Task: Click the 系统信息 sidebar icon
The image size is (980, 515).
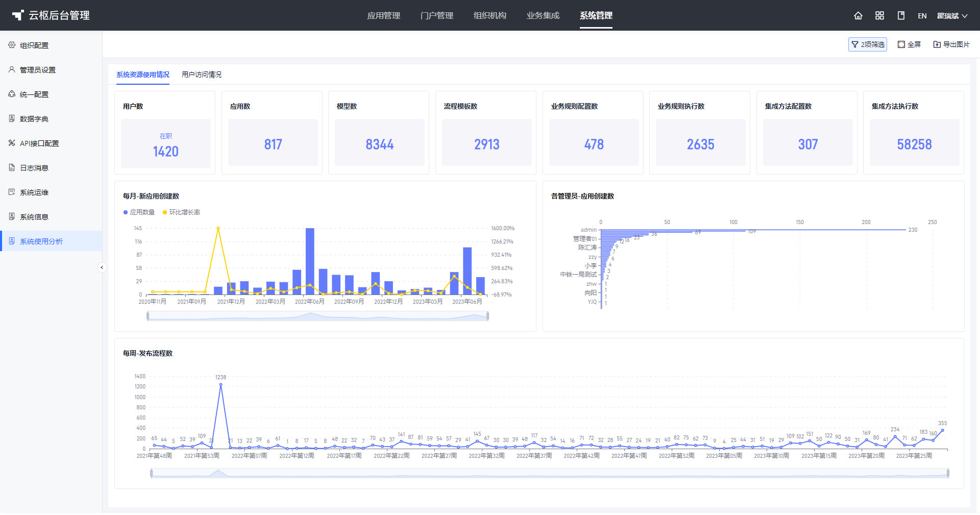Action: tap(12, 216)
